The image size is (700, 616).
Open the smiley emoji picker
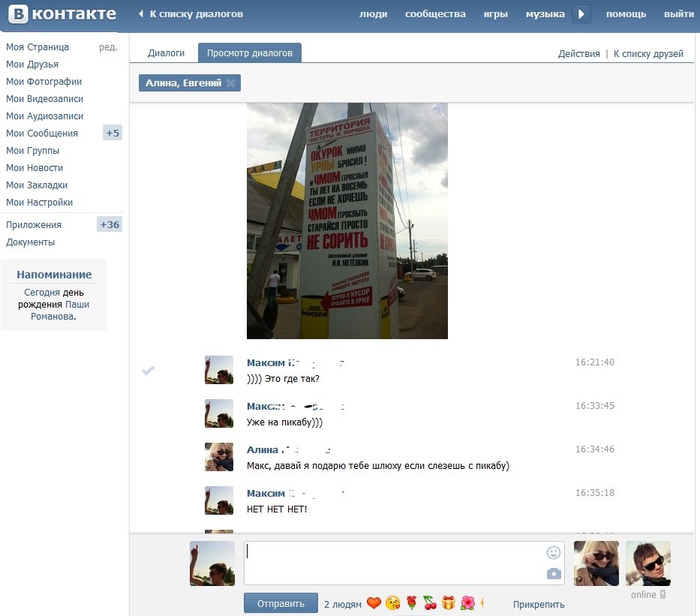(x=553, y=553)
